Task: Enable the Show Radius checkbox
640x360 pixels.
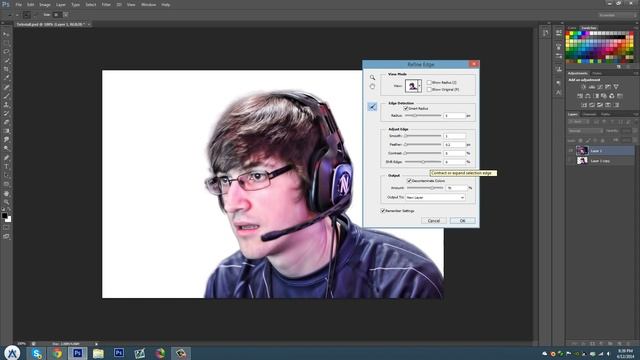Action: (429, 82)
